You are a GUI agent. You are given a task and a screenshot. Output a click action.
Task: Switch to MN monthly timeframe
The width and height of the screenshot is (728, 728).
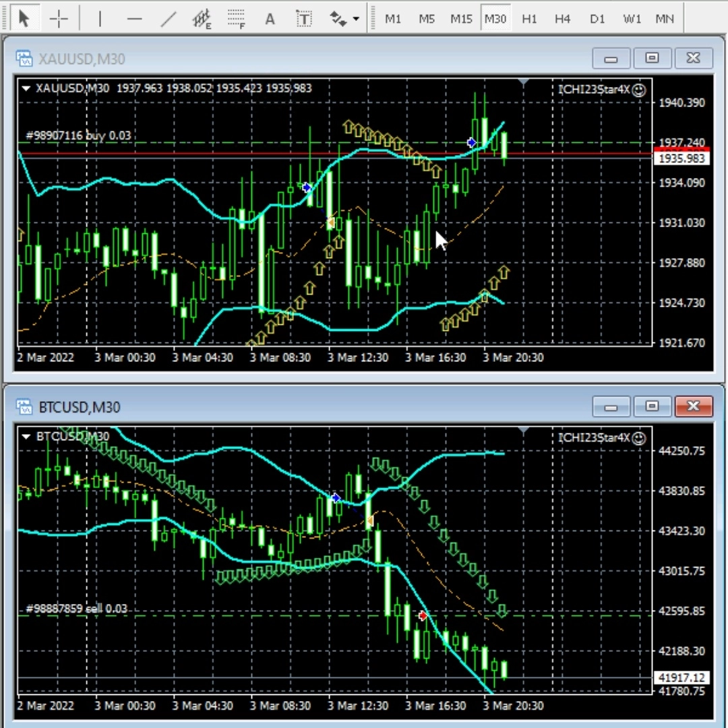pyautogui.click(x=665, y=19)
